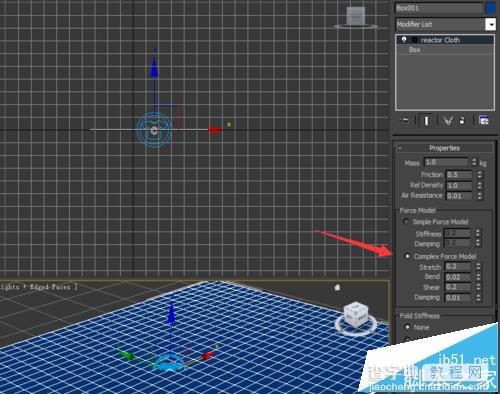500x394 pixels.
Task: Click the Rel Density spinner arrows
Action: pos(479,185)
